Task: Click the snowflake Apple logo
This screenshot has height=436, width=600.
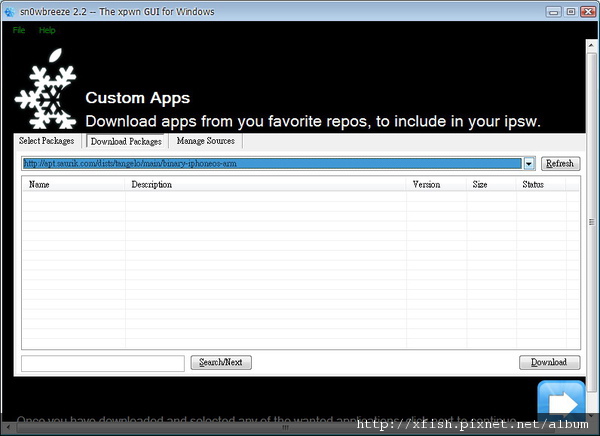Action: tap(46, 88)
